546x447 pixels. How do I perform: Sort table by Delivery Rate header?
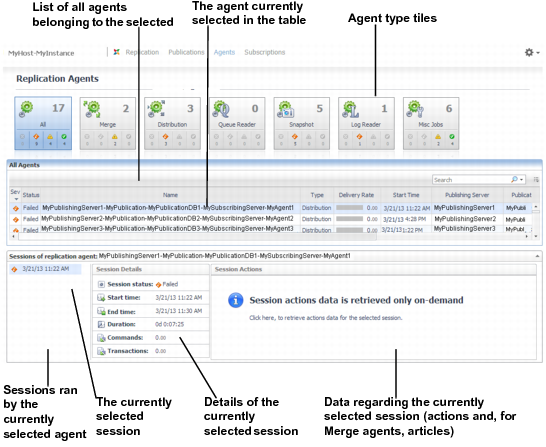click(x=356, y=195)
